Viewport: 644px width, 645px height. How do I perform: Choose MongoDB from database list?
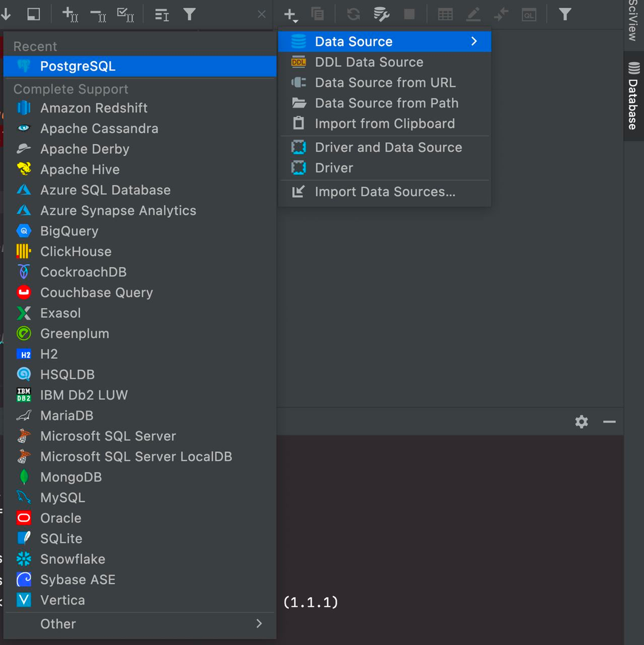click(71, 477)
